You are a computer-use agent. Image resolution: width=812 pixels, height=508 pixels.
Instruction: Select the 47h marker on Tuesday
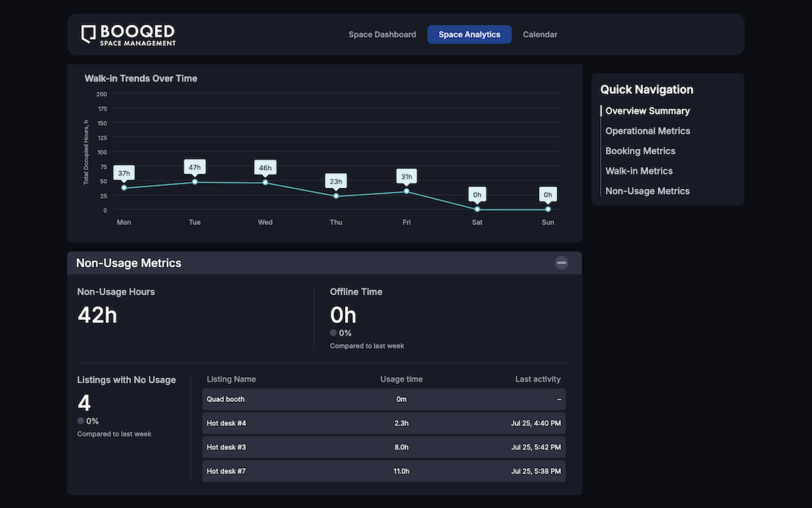(194, 181)
